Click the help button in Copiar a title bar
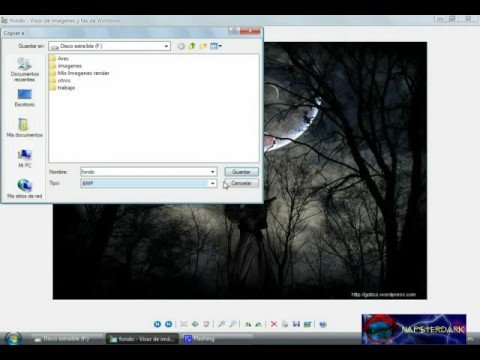Image resolution: width=480 pixels, height=360 pixels. tap(233, 31)
